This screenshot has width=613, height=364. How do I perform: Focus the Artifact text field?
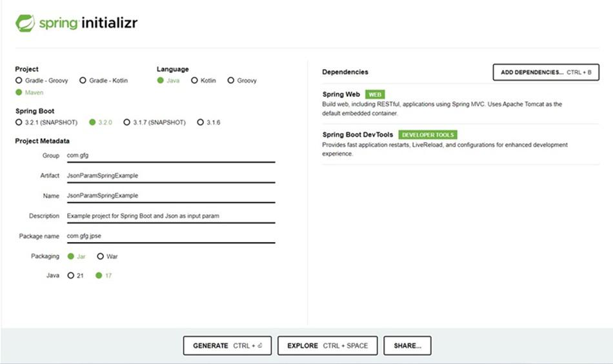tap(170, 176)
